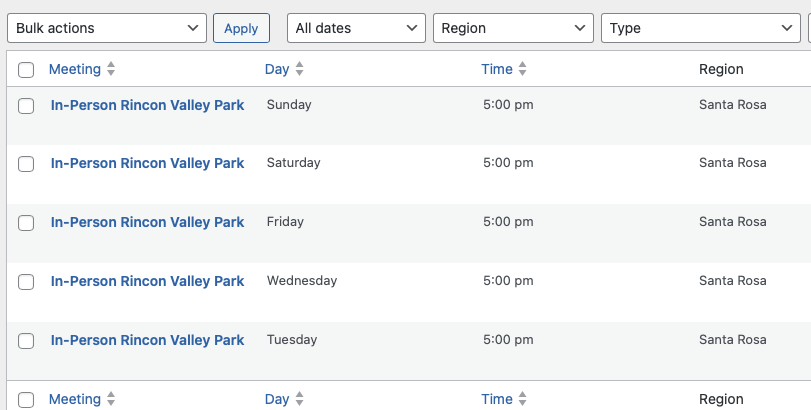The width and height of the screenshot is (811, 410).
Task: Click sort arrows next to top Time header
Action: pyautogui.click(x=522, y=70)
